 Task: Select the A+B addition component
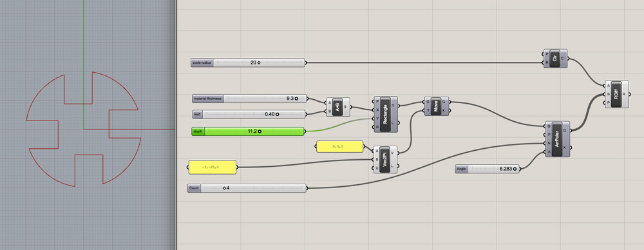tap(337, 107)
